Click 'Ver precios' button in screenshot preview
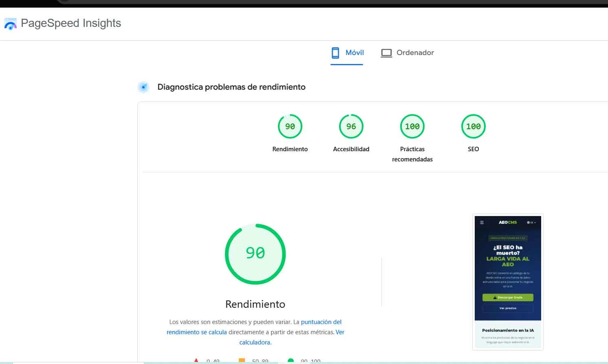 (508, 308)
